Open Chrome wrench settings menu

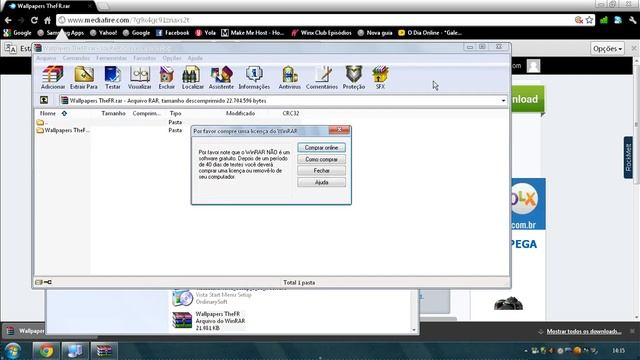point(632,20)
